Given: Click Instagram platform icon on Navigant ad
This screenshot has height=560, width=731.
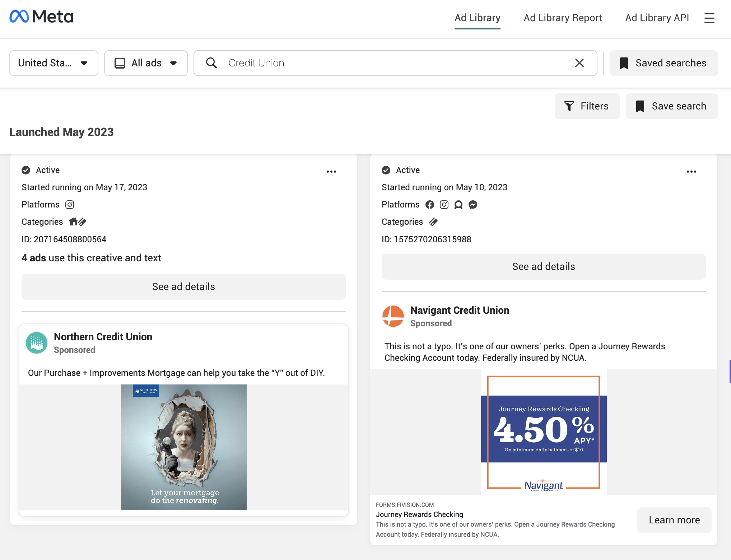Looking at the screenshot, I should [444, 205].
